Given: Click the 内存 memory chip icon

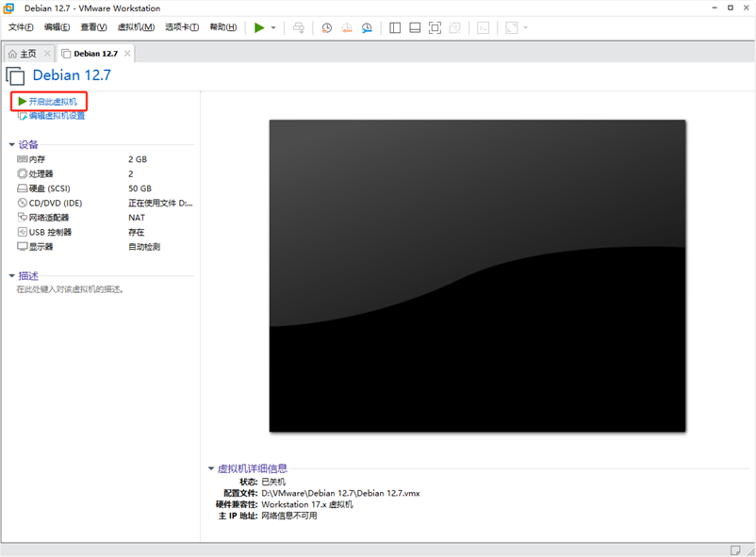Looking at the screenshot, I should (x=23, y=159).
